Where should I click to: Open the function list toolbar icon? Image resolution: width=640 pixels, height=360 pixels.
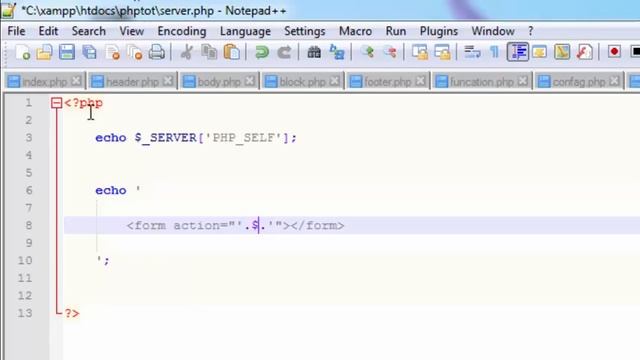click(x=584, y=52)
